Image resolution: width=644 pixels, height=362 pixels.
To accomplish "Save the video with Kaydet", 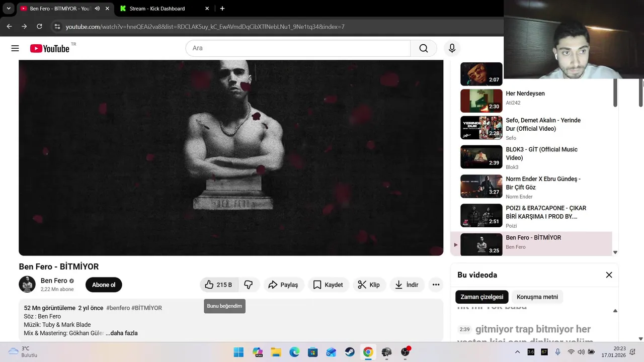I will coord(328,285).
